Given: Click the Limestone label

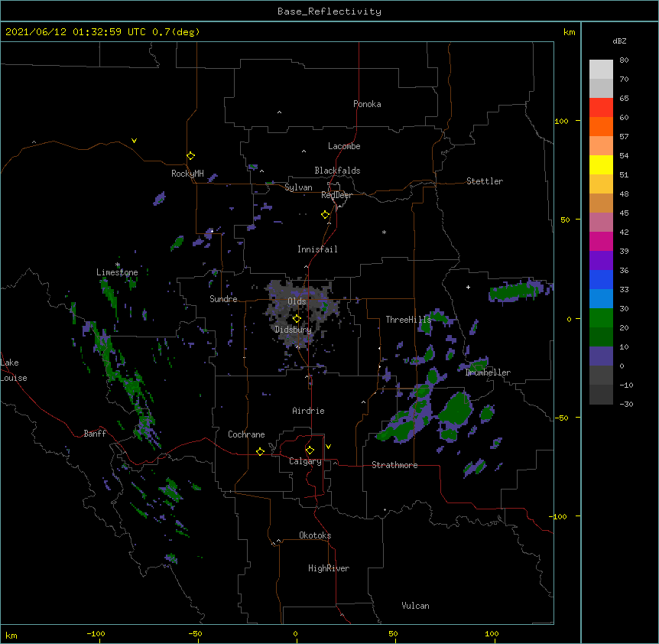Looking at the screenshot, I should point(117,272).
